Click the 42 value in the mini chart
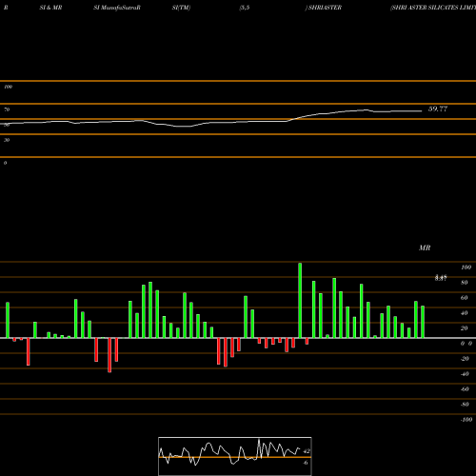476x476 pixels. click(307, 451)
